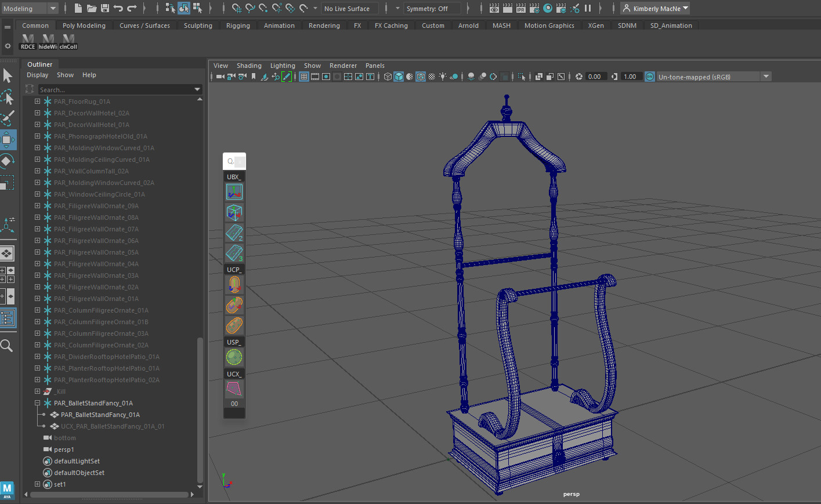Open the Outliner Display menu
The height and width of the screenshot is (504, 821).
tap(38, 75)
